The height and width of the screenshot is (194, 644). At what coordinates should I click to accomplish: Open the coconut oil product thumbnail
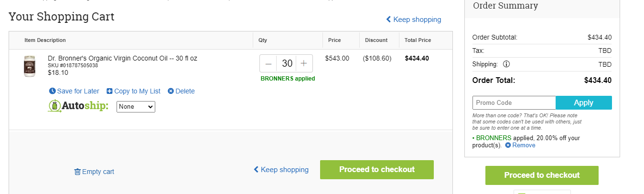(x=30, y=66)
